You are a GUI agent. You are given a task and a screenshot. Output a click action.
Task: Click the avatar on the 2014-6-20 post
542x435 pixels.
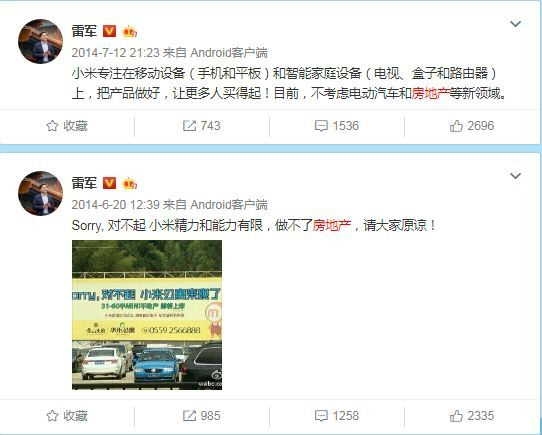[40, 193]
